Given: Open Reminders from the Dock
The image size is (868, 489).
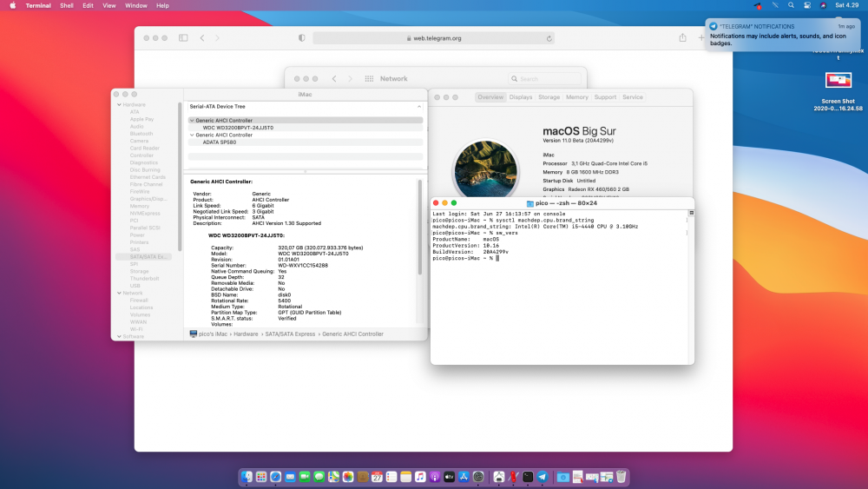Looking at the screenshot, I should coord(391,477).
